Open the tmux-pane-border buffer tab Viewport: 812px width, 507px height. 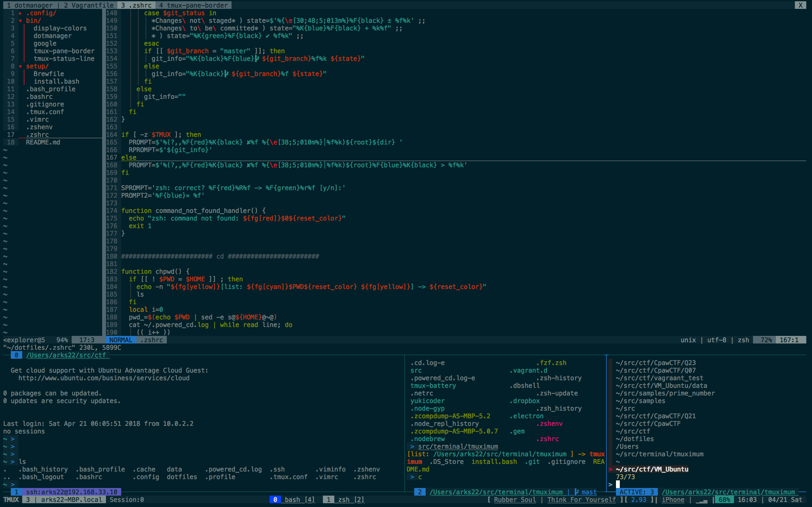(193, 5)
